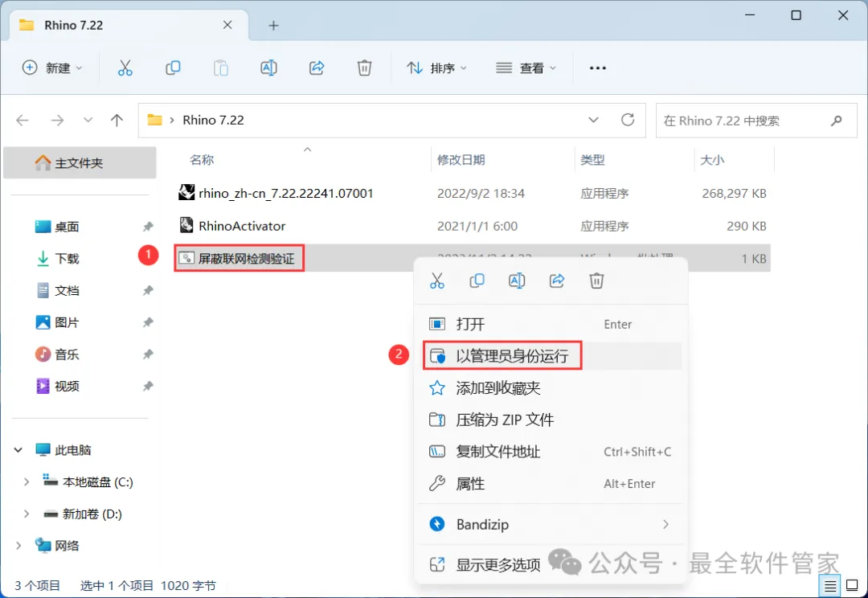
Task: Click the search magnifier icon
Action: tap(837, 120)
